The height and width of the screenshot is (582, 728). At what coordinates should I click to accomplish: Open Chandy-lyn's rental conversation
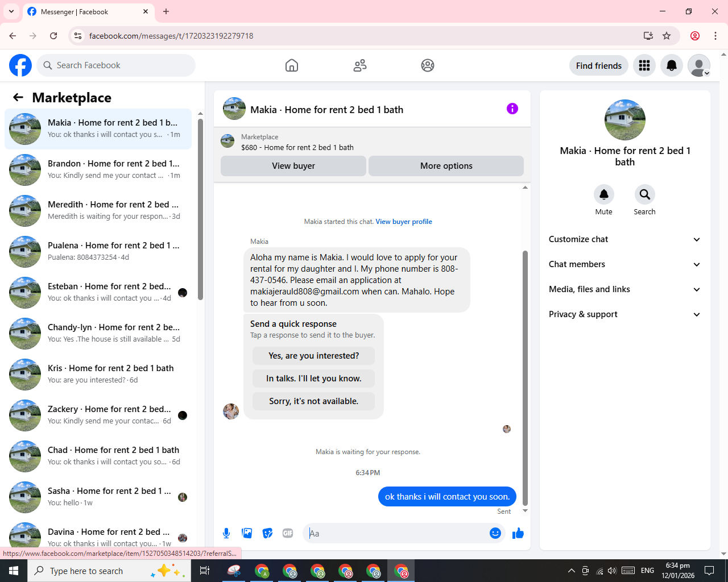(x=98, y=334)
